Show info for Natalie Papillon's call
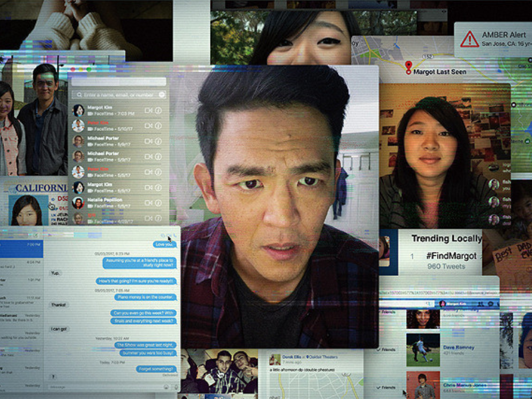Viewport: 532px width, 399px height. point(158,203)
